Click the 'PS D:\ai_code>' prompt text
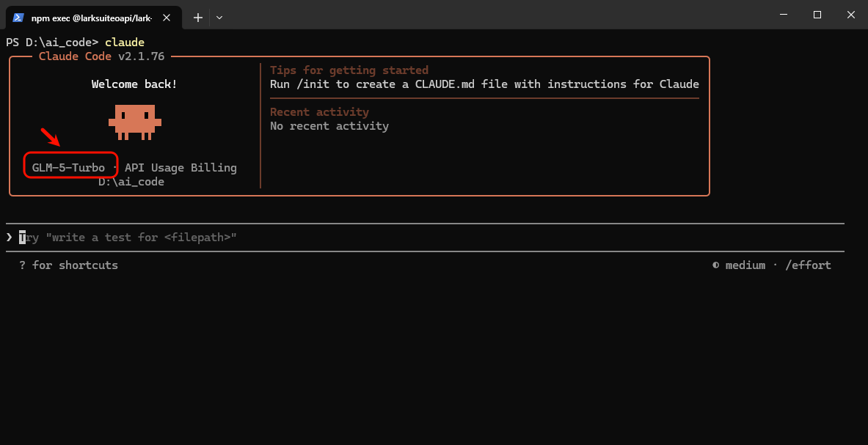This screenshot has height=445, width=868. point(52,43)
